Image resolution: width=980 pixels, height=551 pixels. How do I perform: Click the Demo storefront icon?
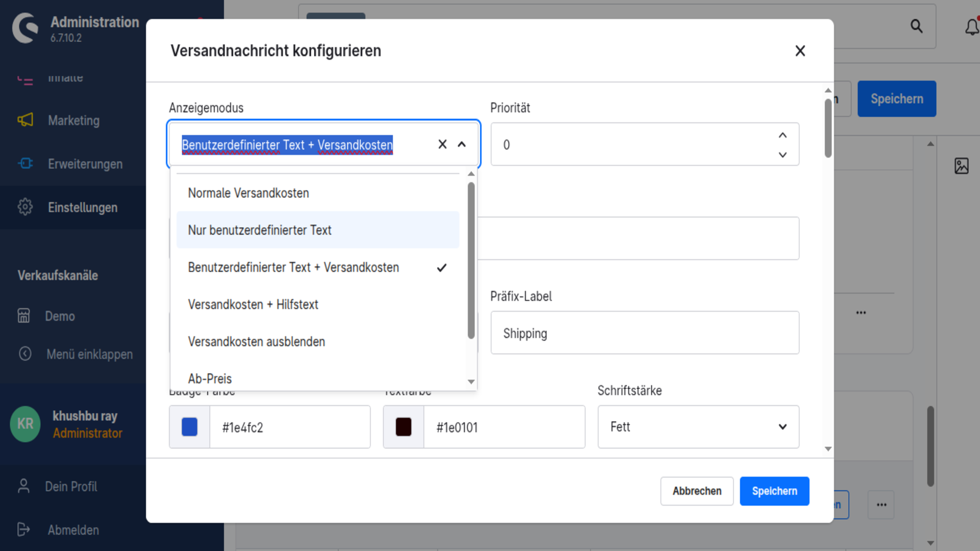(24, 315)
